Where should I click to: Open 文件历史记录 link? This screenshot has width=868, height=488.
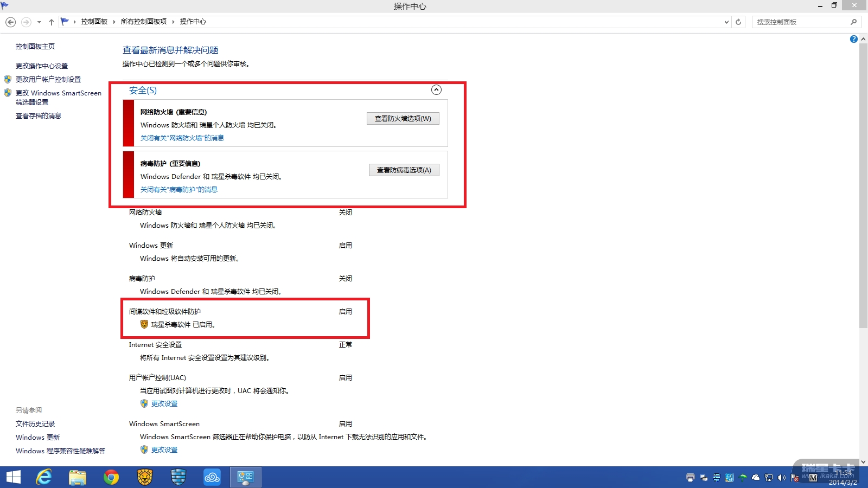click(x=35, y=424)
